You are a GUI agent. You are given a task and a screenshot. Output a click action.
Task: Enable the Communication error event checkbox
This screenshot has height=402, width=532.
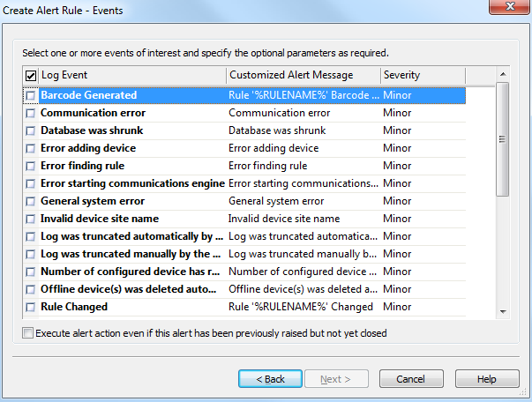click(31, 113)
